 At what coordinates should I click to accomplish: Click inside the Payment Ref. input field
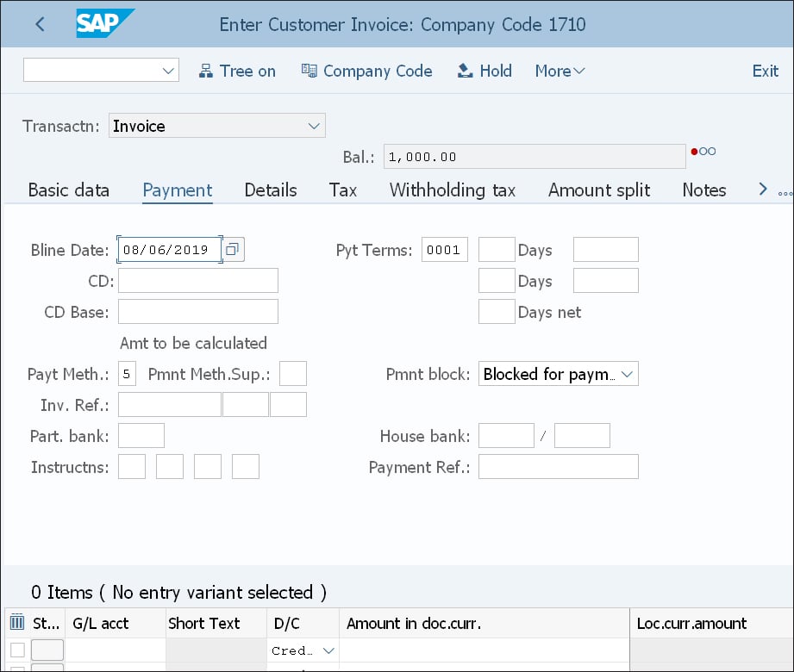560,466
